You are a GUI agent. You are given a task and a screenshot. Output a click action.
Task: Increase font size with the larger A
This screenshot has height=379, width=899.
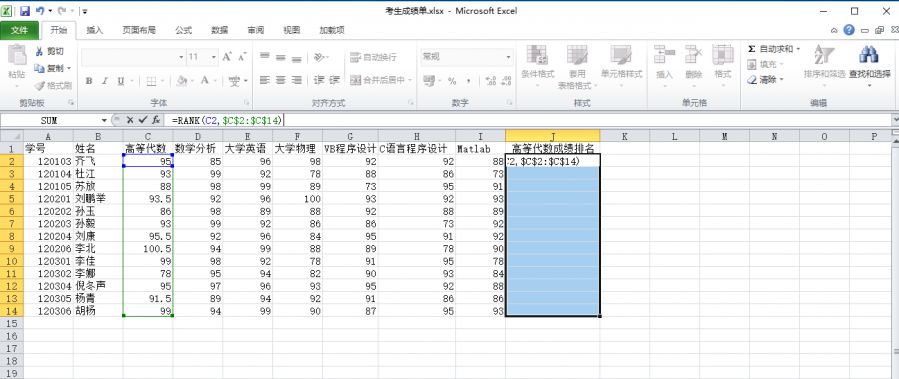click(227, 57)
